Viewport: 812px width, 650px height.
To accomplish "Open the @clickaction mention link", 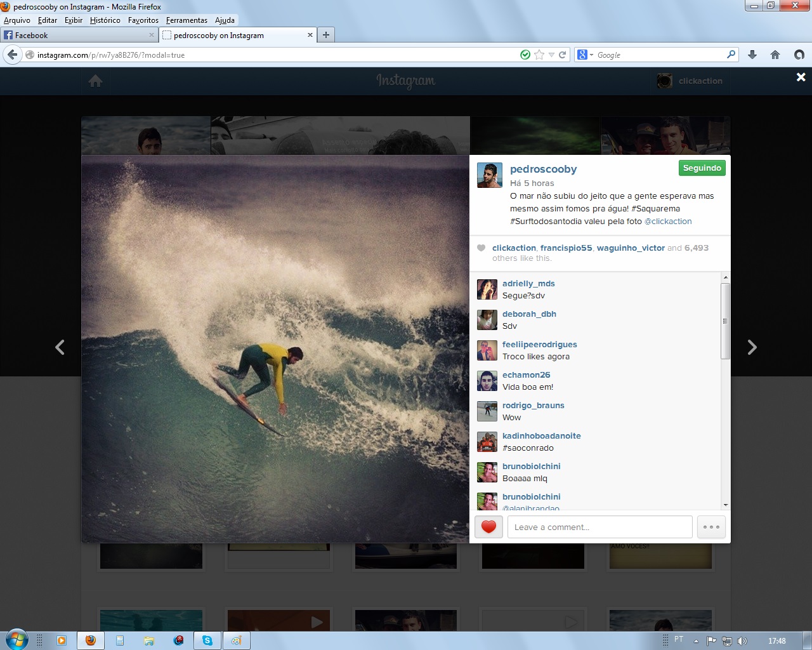I will [668, 222].
